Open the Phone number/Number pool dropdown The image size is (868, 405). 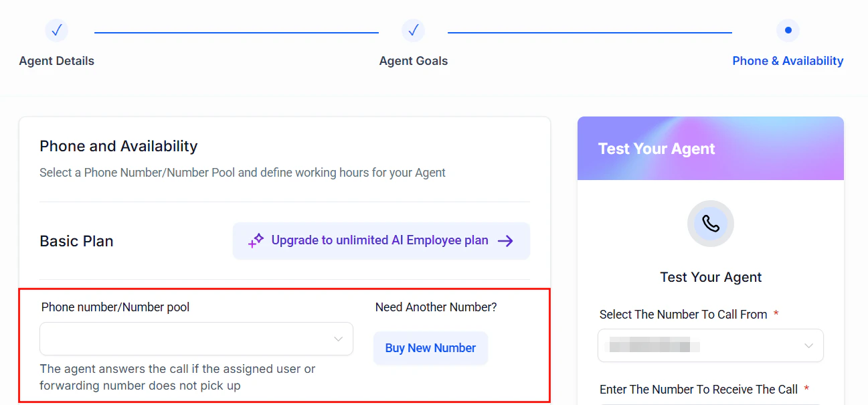coord(196,339)
